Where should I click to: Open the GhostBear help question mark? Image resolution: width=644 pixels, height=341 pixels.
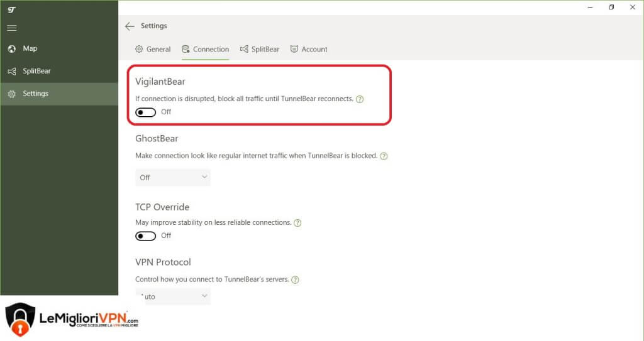point(384,156)
